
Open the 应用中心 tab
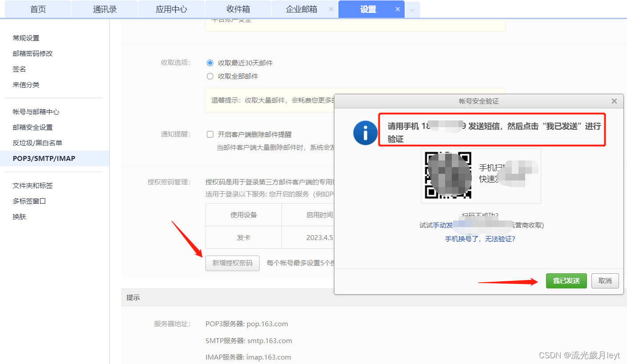[171, 9]
